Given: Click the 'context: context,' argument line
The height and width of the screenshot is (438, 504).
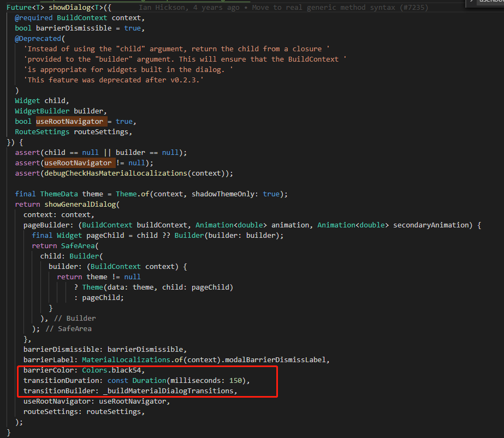Looking at the screenshot, I should click(x=59, y=215).
